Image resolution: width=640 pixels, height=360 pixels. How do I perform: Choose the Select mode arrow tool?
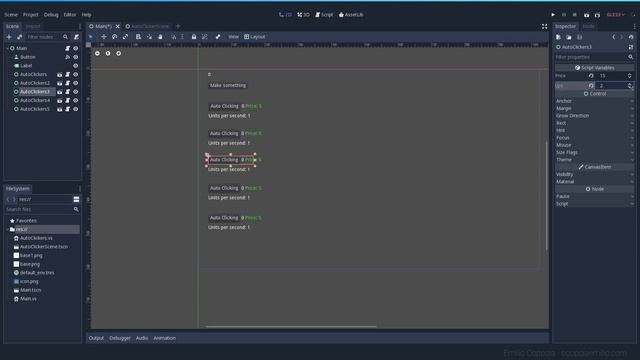[91, 37]
